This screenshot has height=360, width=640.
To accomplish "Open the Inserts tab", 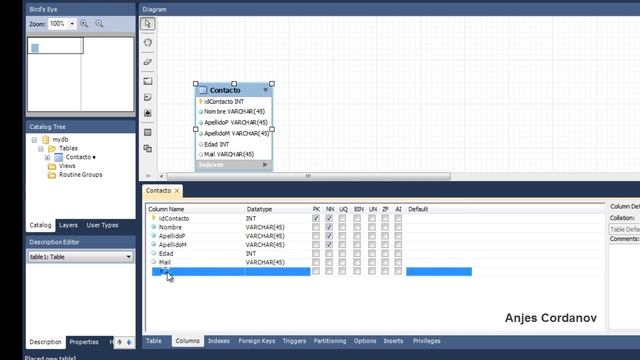I will click(393, 341).
